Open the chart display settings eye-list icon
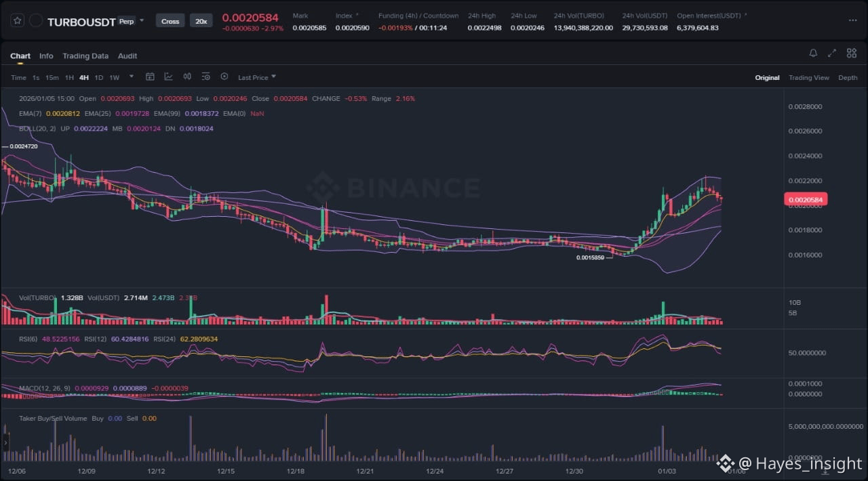 (205, 77)
